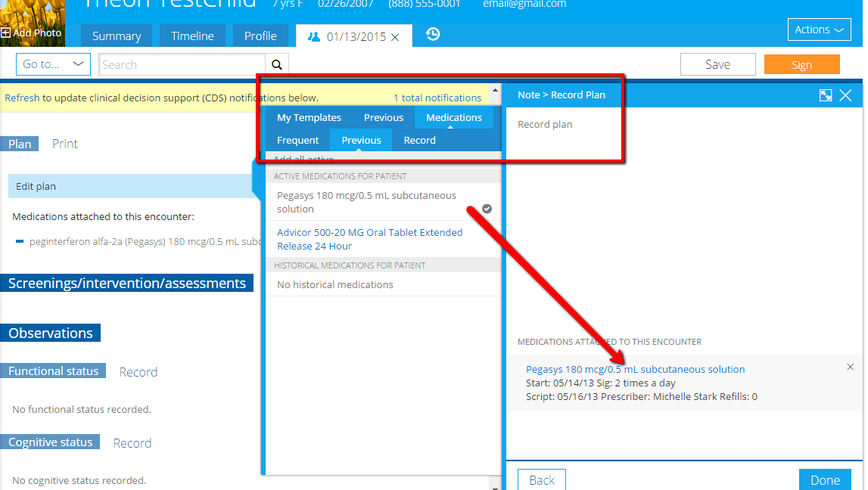Toggle the active checkmark on Pegasys solution
The height and width of the screenshot is (490, 868).
coord(487,207)
